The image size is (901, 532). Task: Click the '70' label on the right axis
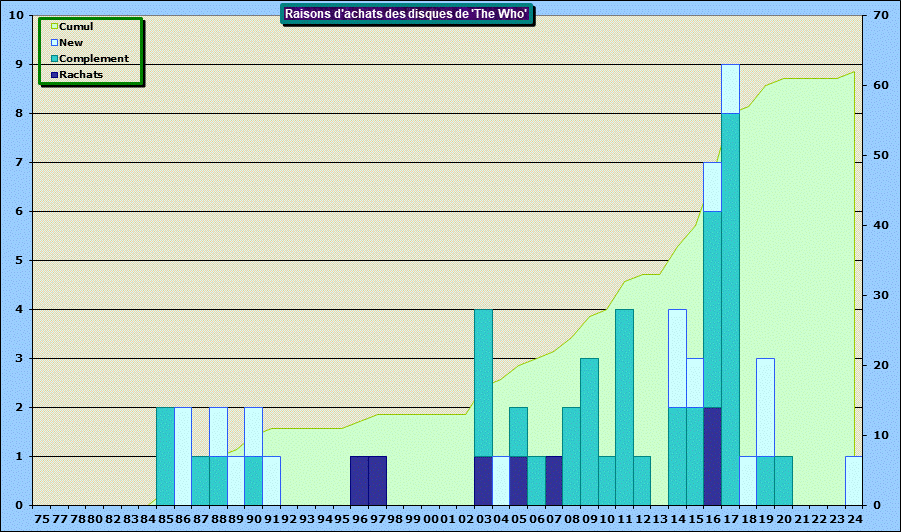pyautogui.click(x=880, y=16)
